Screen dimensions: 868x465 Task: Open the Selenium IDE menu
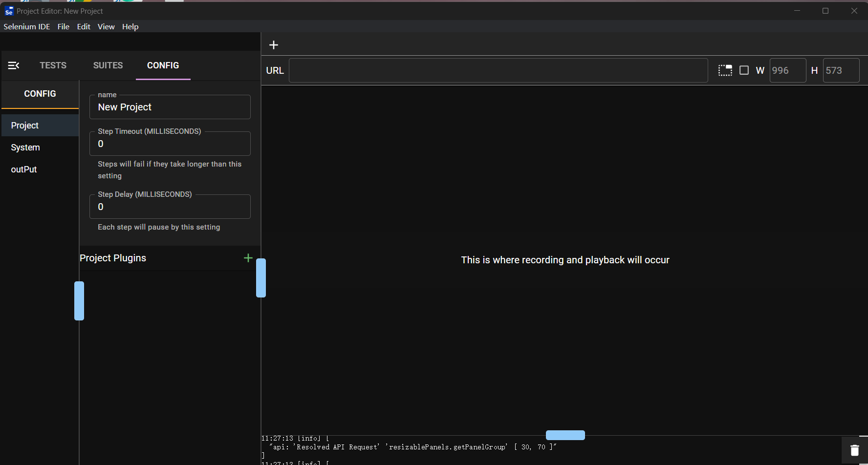pyautogui.click(x=27, y=26)
